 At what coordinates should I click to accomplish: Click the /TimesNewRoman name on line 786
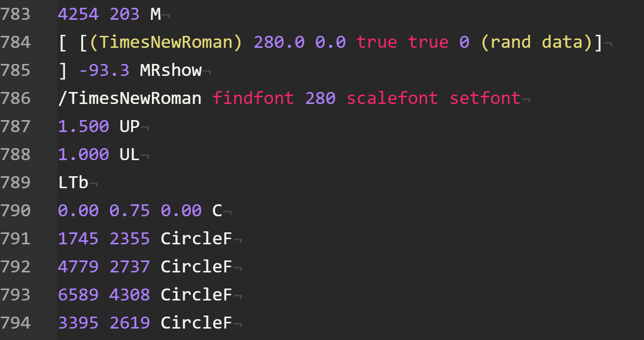tap(130, 98)
